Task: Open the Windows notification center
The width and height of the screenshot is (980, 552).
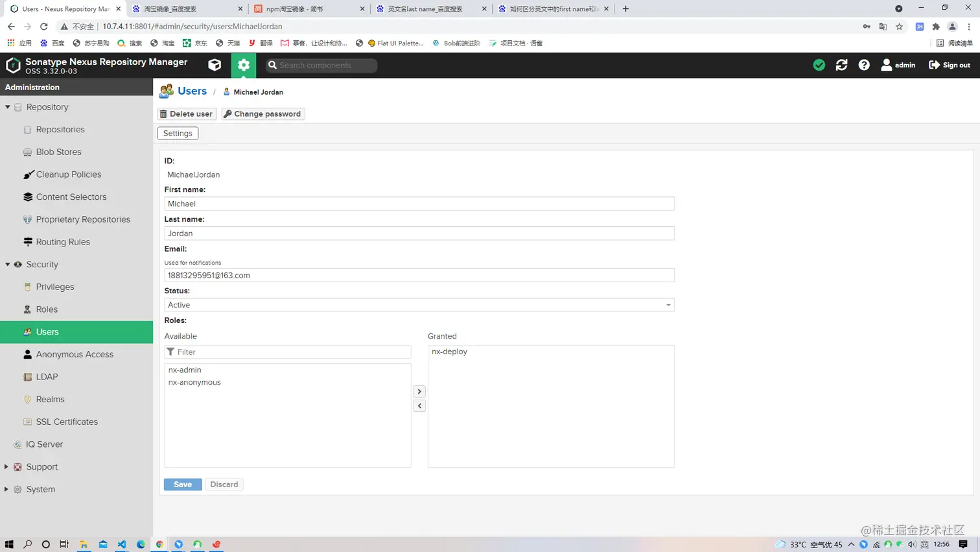Action: point(963,544)
